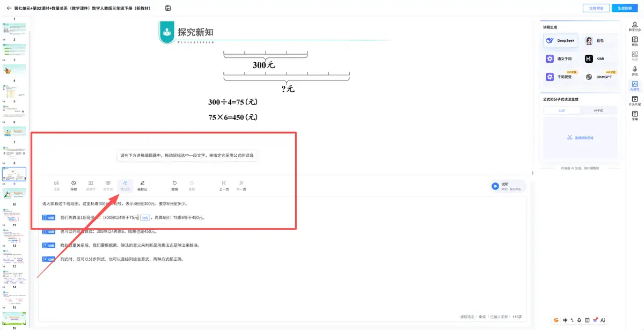Image resolution: width=644 pixels, height=330 pixels.
Task: Click script line starting 请大家看这个线段图
Action: coord(114,203)
